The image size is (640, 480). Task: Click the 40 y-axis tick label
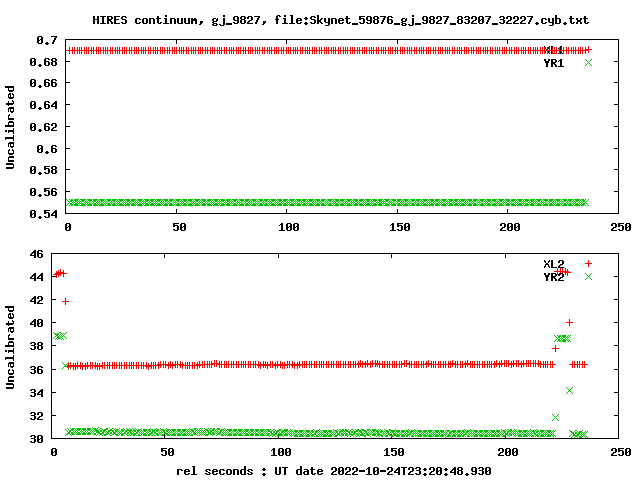(x=36, y=323)
